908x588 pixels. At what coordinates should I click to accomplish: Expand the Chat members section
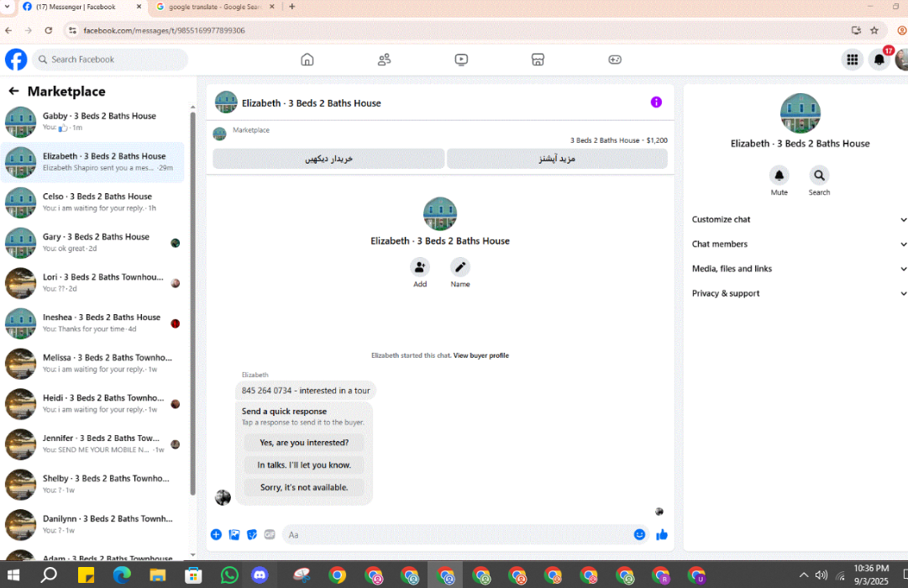point(799,244)
